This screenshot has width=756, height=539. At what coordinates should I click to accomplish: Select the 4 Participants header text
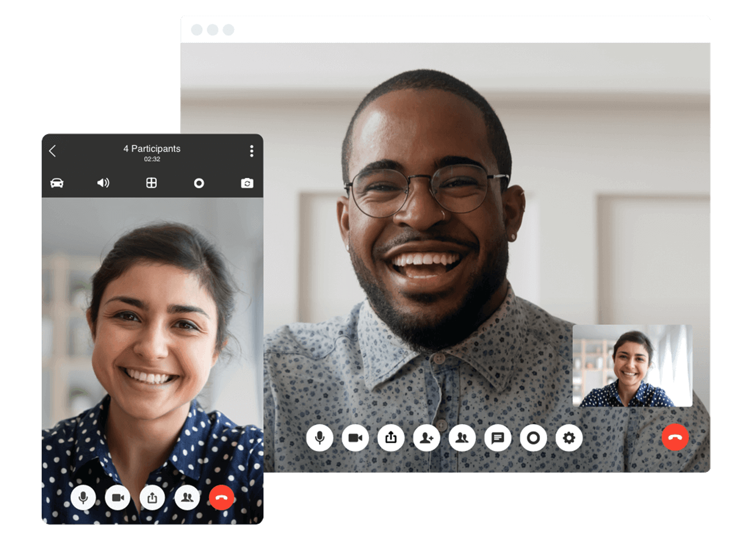click(152, 148)
